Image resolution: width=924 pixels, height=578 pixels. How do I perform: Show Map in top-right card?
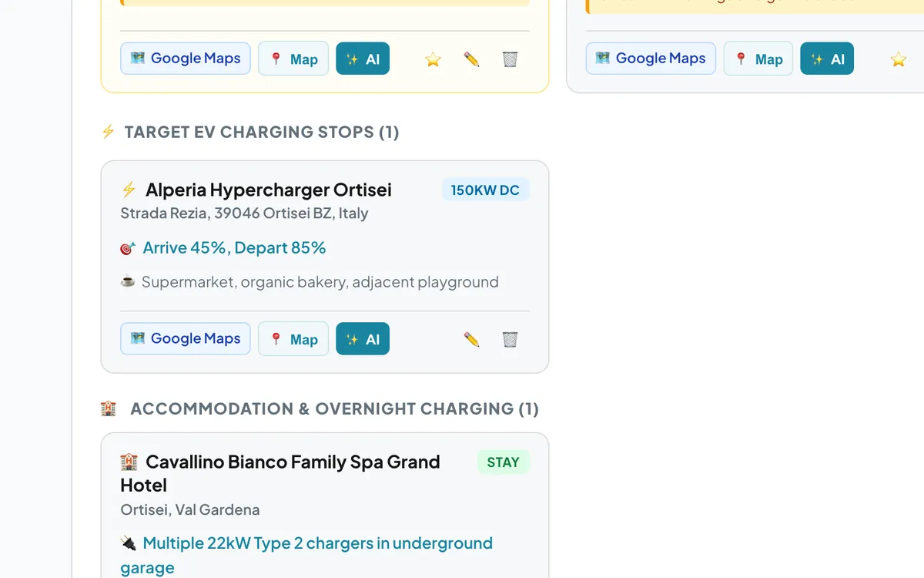pyautogui.click(x=758, y=59)
